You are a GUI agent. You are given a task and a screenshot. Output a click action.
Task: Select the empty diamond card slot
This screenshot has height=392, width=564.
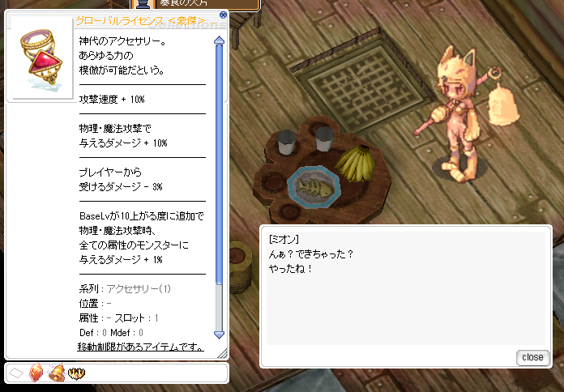point(16,373)
